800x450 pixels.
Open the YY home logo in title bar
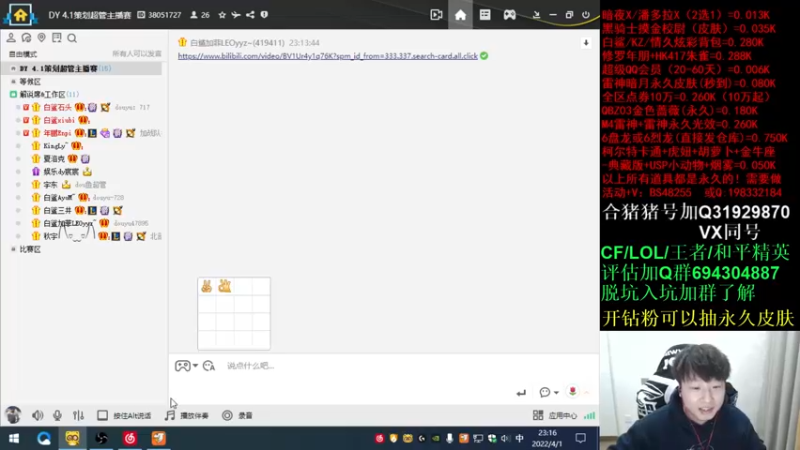(x=20, y=14)
